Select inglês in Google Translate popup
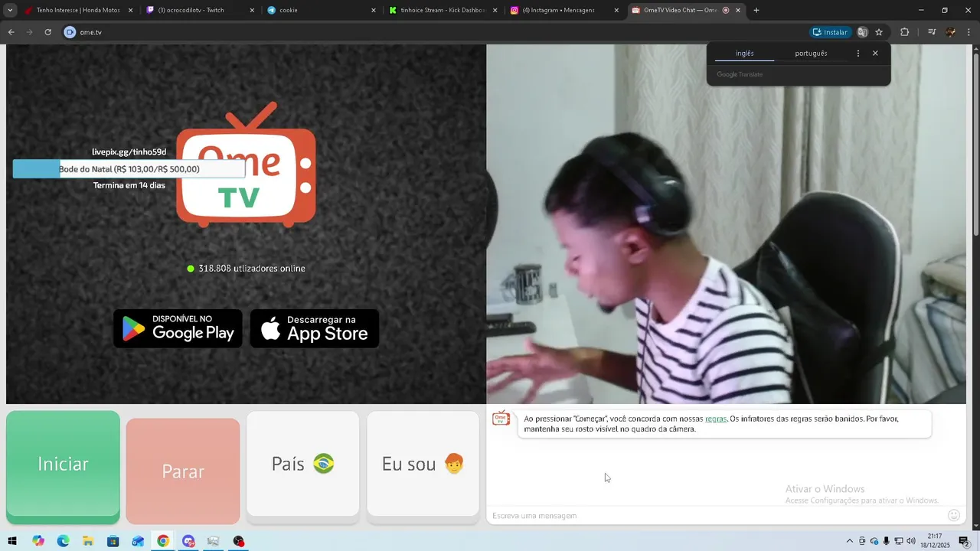Viewport: 980px width, 551px height. pyautogui.click(x=744, y=54)
